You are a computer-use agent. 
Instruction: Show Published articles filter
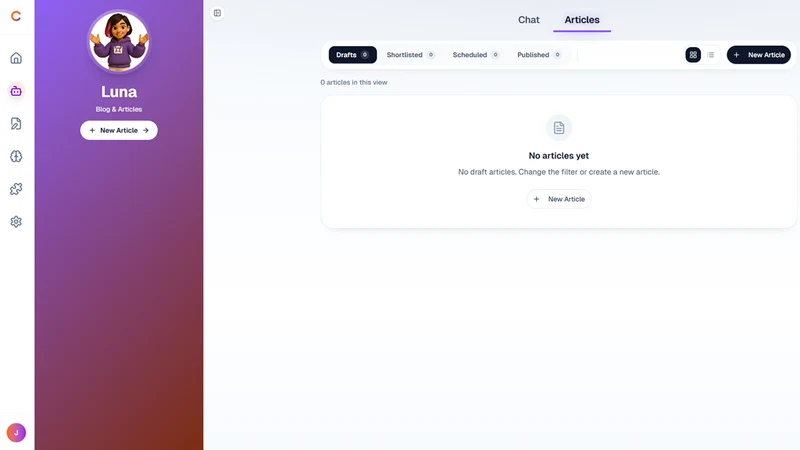tap(539, 55)
